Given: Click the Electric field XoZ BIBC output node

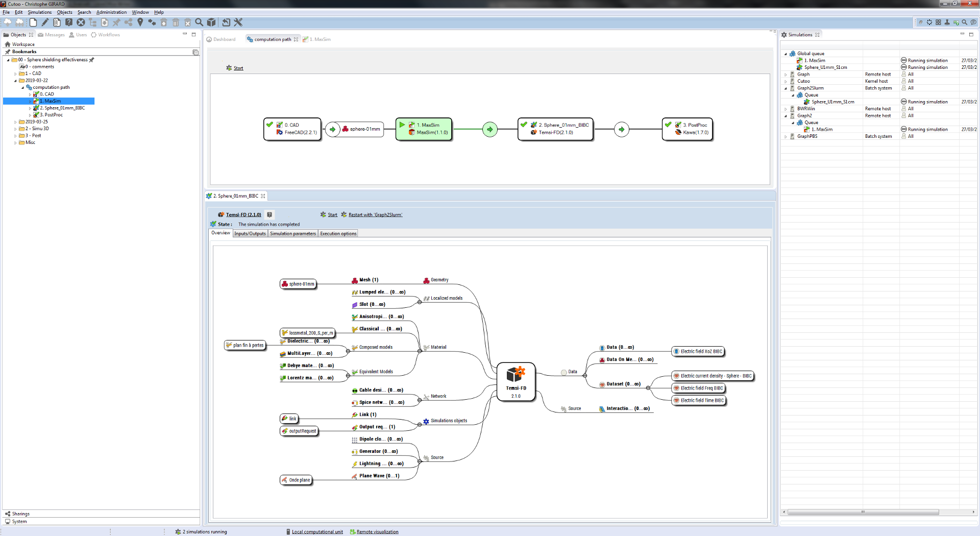Looking at the screenshot, I should pos(698,352).
